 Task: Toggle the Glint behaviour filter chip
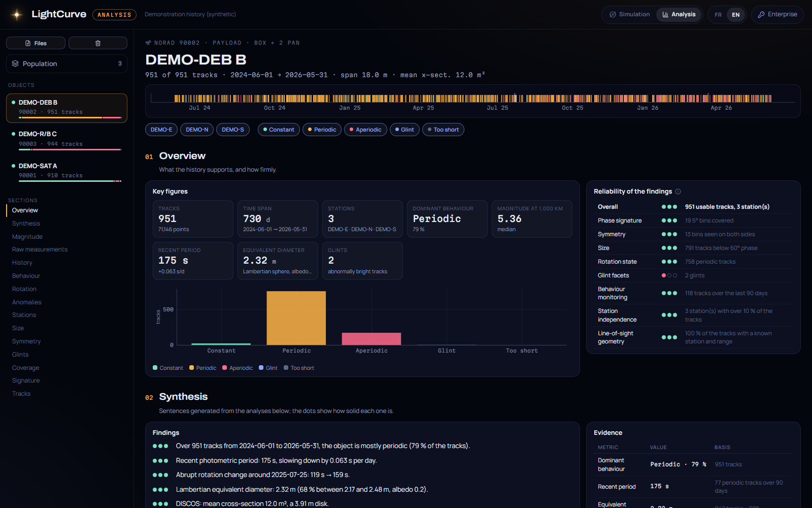click(x=404, y=130)
